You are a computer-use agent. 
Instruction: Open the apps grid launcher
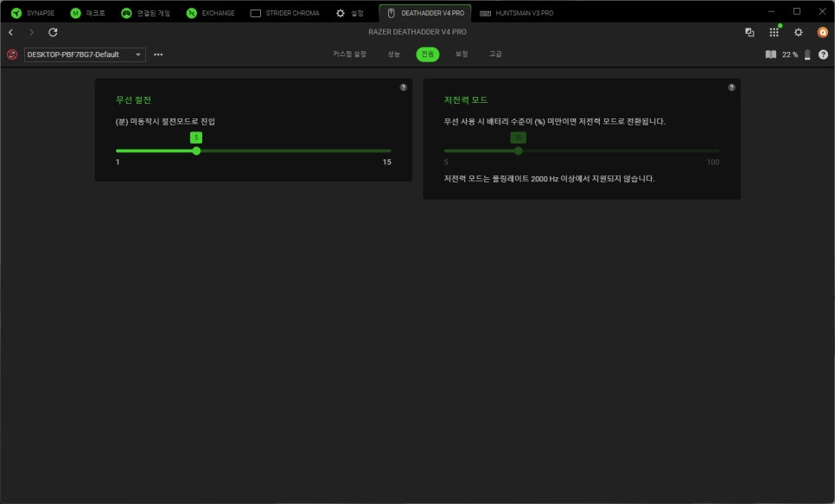click(x=774, y=33)
